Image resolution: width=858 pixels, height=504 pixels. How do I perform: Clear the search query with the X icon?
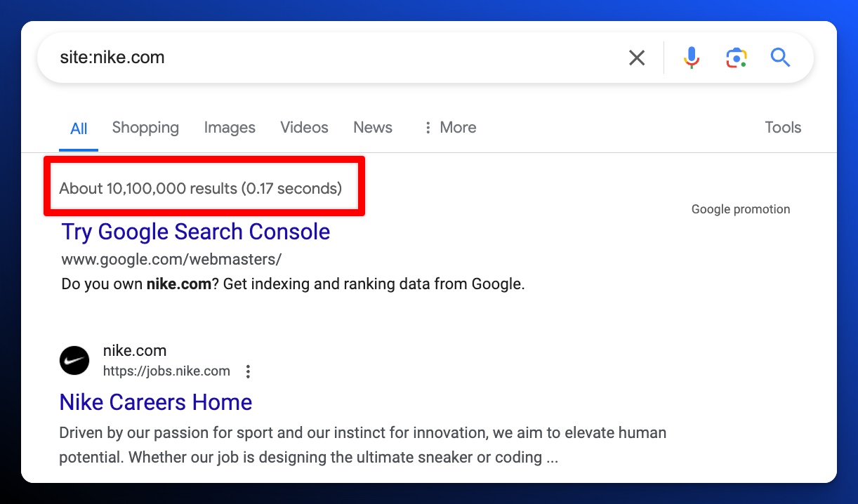[637, 58]
